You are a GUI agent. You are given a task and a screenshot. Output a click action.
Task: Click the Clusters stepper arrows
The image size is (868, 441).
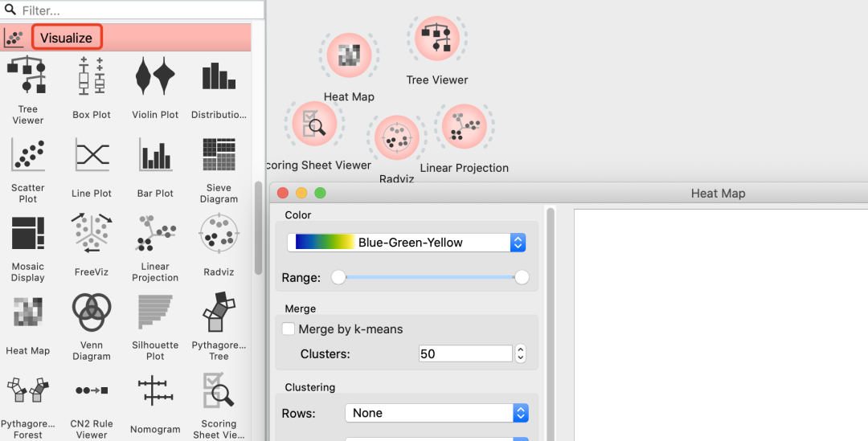[520, 353]
